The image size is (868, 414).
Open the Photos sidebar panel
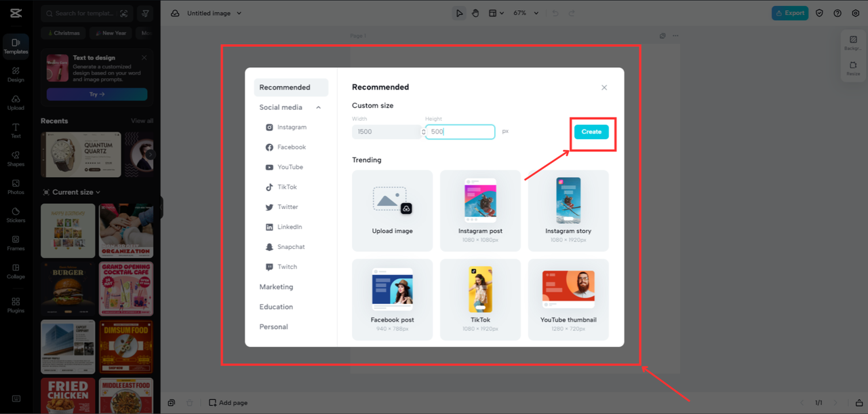[x=16, y=187]
